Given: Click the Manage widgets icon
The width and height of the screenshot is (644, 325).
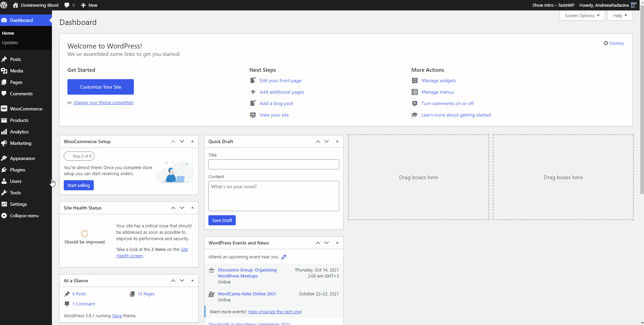Looking at the screenshot, I should pyautogui.click(x=415, y=80).
